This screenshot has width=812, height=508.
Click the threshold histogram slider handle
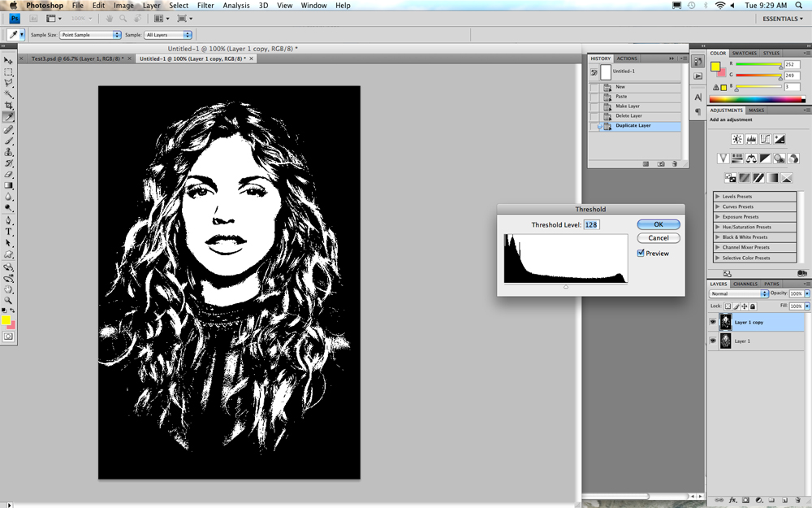tap(565, 287)
